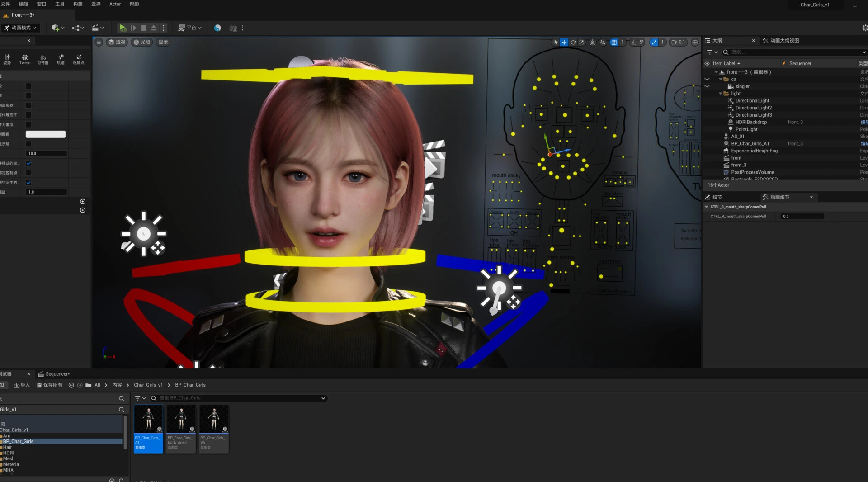Select the 枢轴点 (pivot) tool icon
This screenshot has height=482, width=868.
(79, 59)
